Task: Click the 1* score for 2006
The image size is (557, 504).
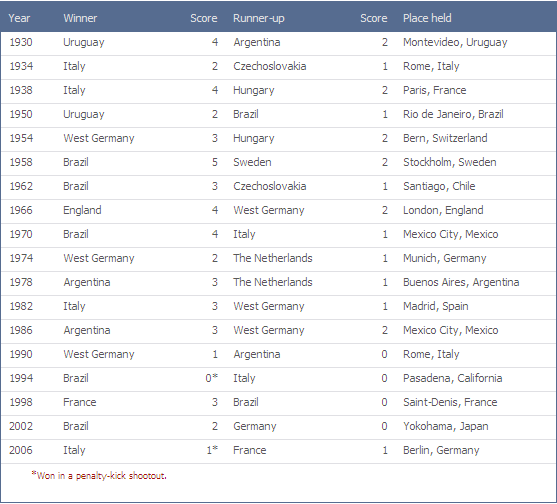Action: (x=212, y=450)
